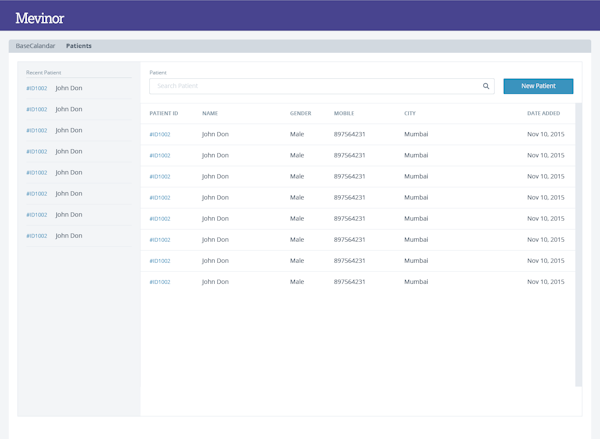
Task: Focus the Search Patient input field
Action: click(322, 86)
